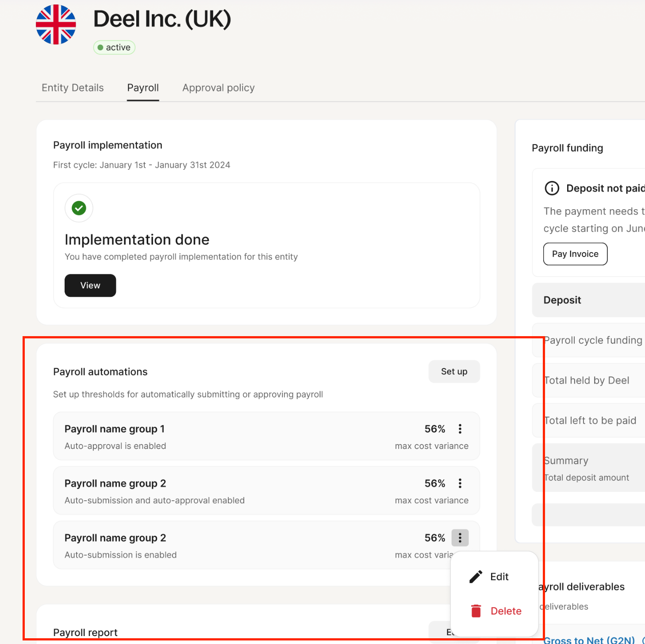Select the Payroll tab
Image resolution: width=645 pixels, height=644 pixels.
pyautogui.click(x=143, y=88)
